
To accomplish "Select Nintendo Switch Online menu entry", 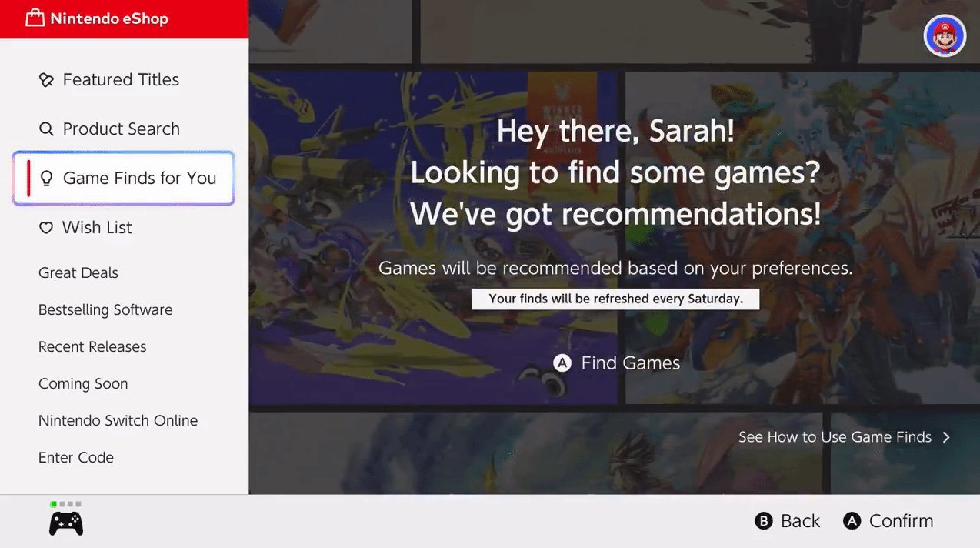I will point(118,420).
